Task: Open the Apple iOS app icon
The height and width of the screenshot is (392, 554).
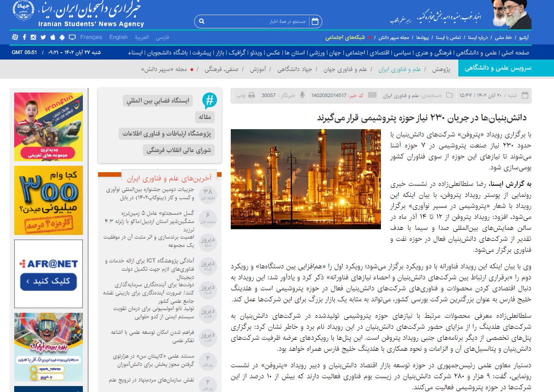Action: (x=53, y=37)
